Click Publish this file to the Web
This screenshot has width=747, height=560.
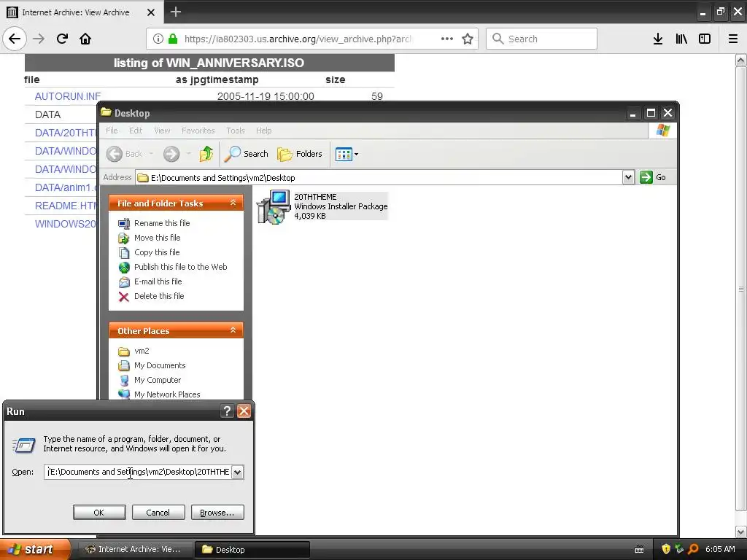tap(181, 267)
